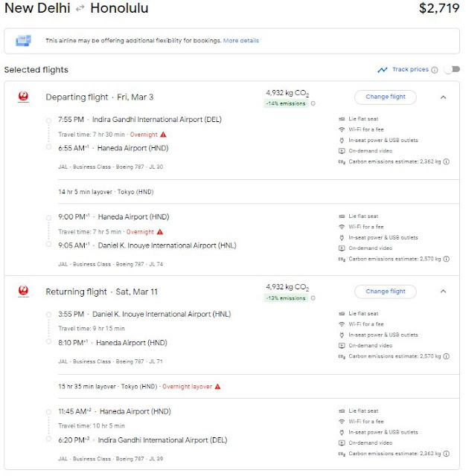Viewport: 466px width, 476px height.
Task: Click Change flight for departing flight
Action: coord(385,97)
